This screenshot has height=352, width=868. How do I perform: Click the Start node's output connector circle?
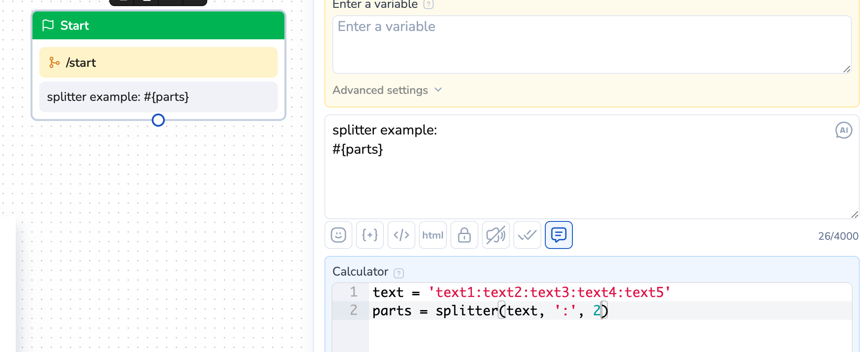click(158, 120)
